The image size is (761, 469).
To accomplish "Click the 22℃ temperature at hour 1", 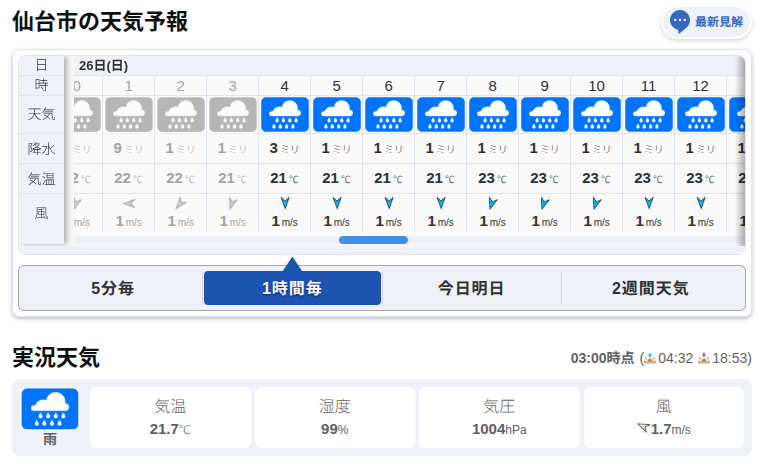I will click(129, 178).
